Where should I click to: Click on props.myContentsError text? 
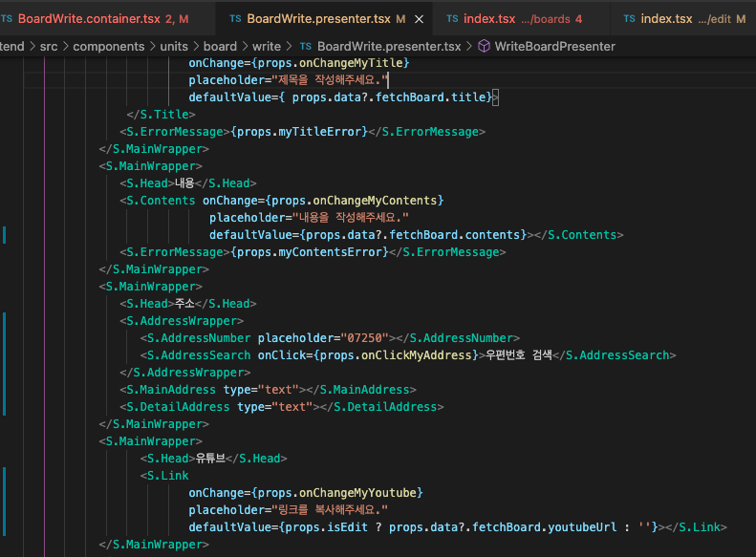click(310, 252)
